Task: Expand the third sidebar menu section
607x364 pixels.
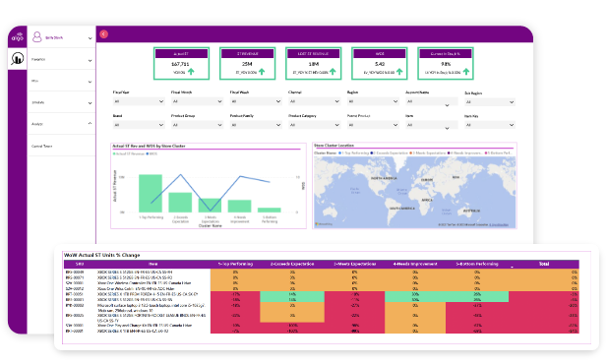Action: 62,81
